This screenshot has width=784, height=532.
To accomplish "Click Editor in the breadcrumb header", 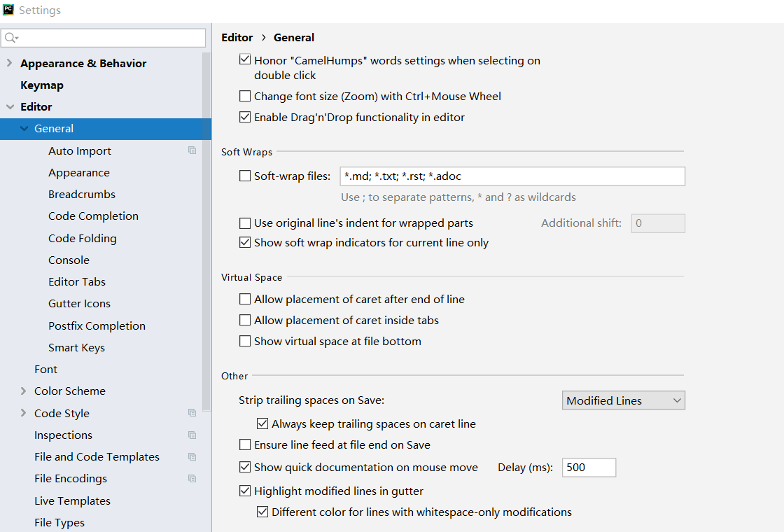I will tap(237, 38).
